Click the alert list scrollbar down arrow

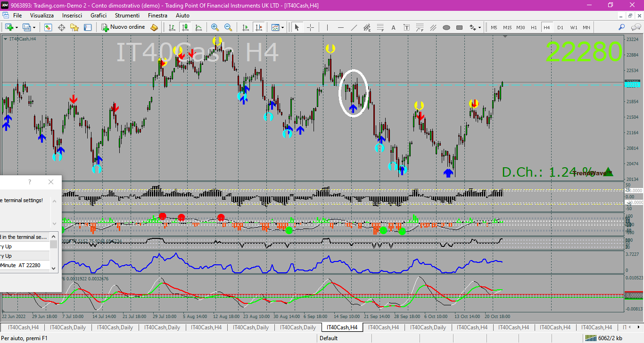54,268
